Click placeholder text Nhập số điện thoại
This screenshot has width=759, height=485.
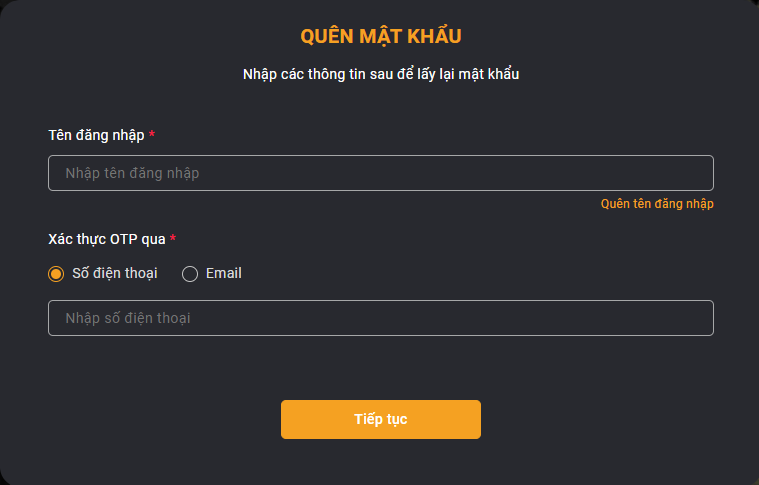click(128, 318)
